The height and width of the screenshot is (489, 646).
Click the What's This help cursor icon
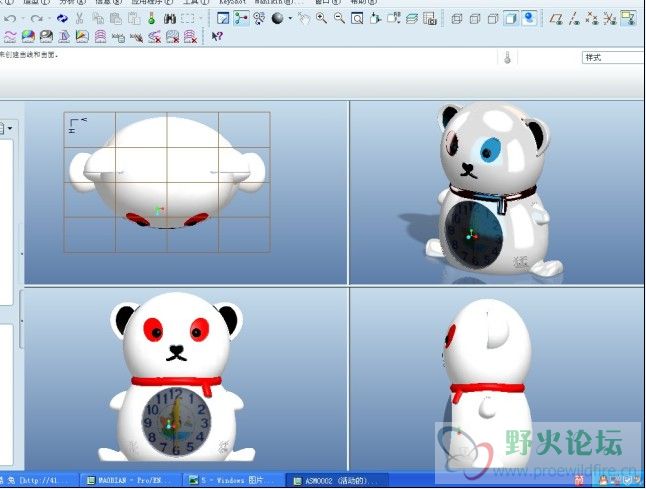pos(217,36)
